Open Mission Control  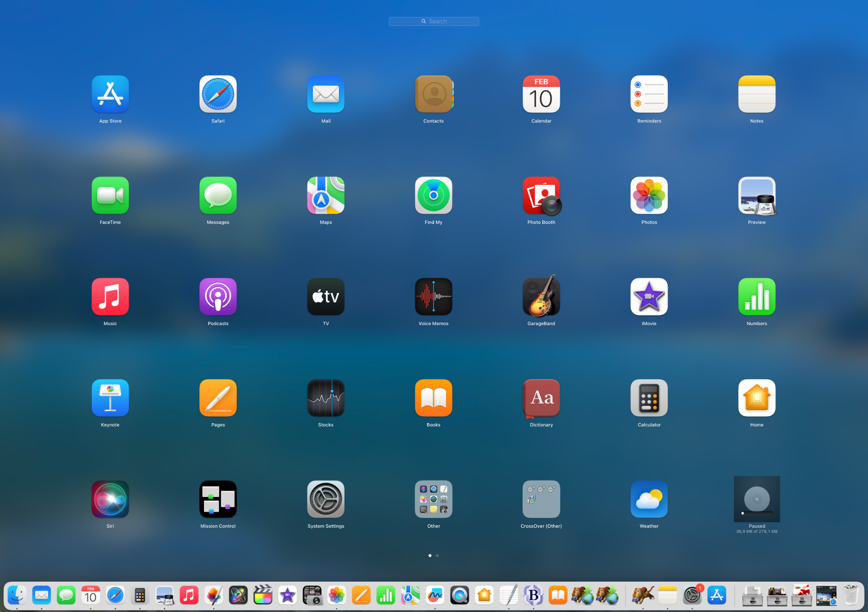click(x=218, y=499)
